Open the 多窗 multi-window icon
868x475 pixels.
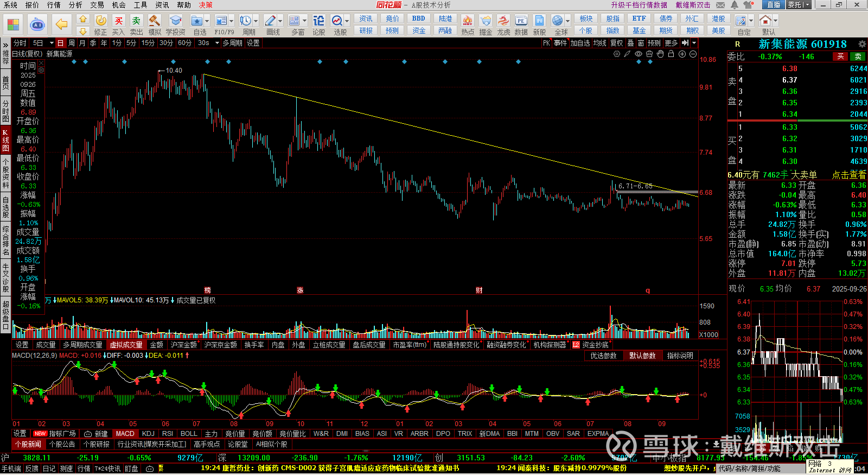point(295,21)
